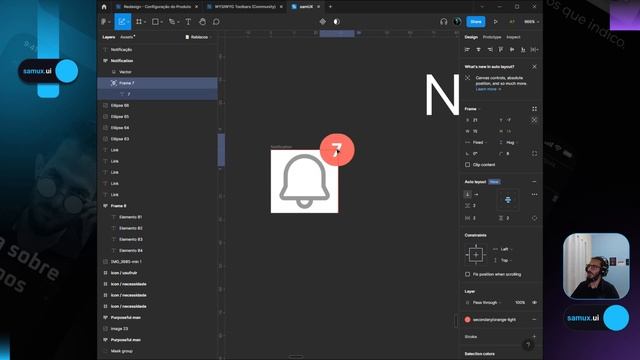Open the Left horizontal constraint dropdown
Image resolution: width=640 pixels, height=360 pixels.
point(502,249)
